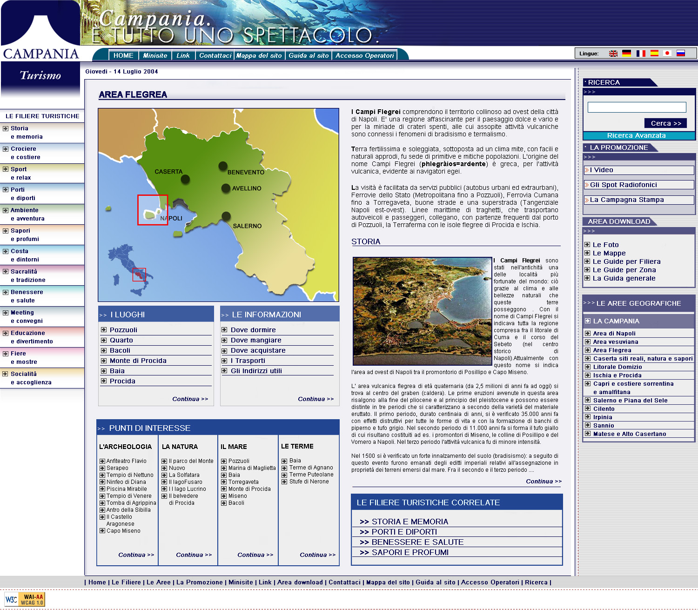The width and height of the screenshot is (698, 616).
Task: Open the W3C WAI-AA WCAG badge
Action: tap(25, 599)
